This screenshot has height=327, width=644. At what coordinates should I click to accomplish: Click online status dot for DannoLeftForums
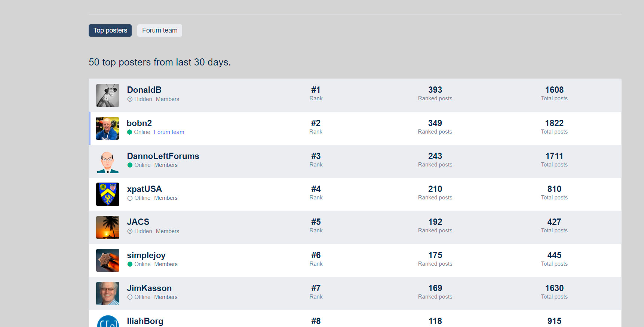[130, 165]
